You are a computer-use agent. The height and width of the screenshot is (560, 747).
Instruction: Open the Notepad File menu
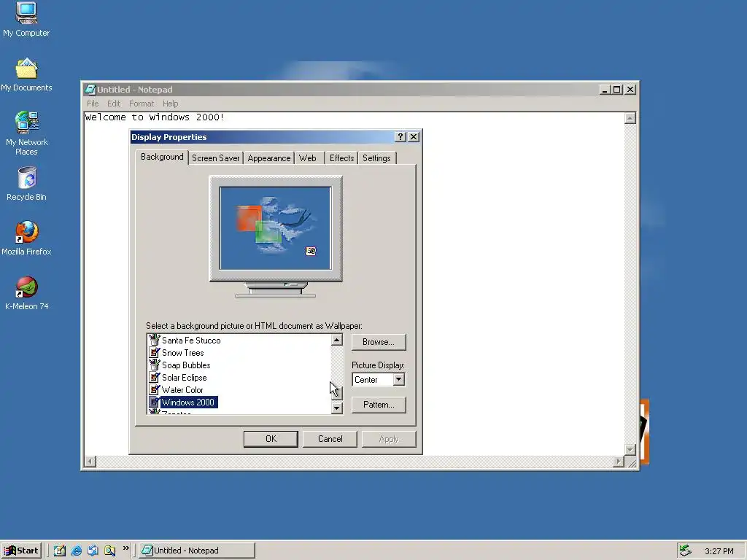click(x=93, y=104)
